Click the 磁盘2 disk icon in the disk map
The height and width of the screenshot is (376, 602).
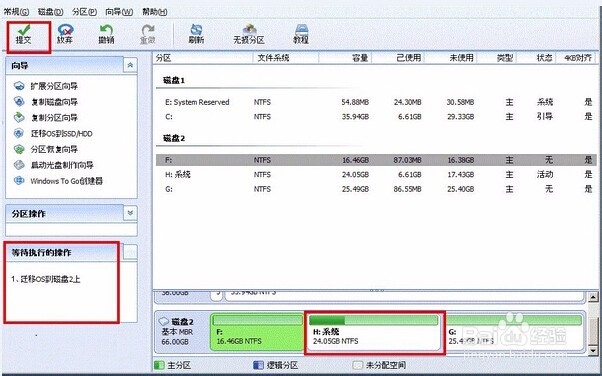pos(164,321)
